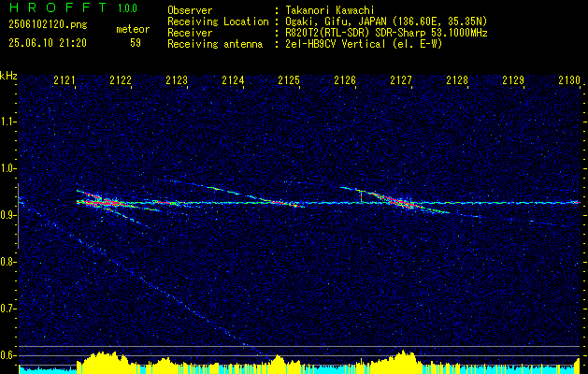This screenshot has width=588, height=374.
Task: Click the yellow signal peak below 2125
Action: click(278, 364)
